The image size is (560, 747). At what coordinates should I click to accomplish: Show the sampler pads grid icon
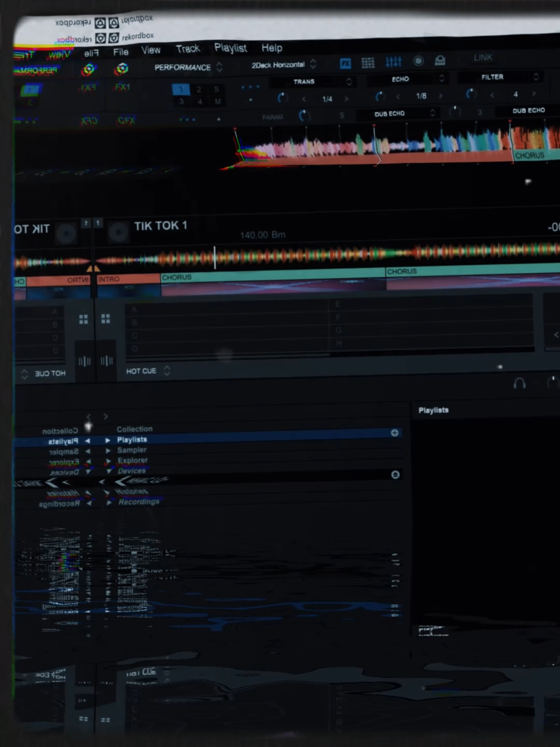pos(368,62)
